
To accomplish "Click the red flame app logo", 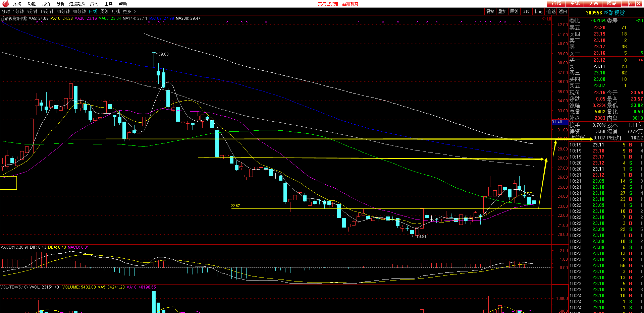I will pos(6,4).
